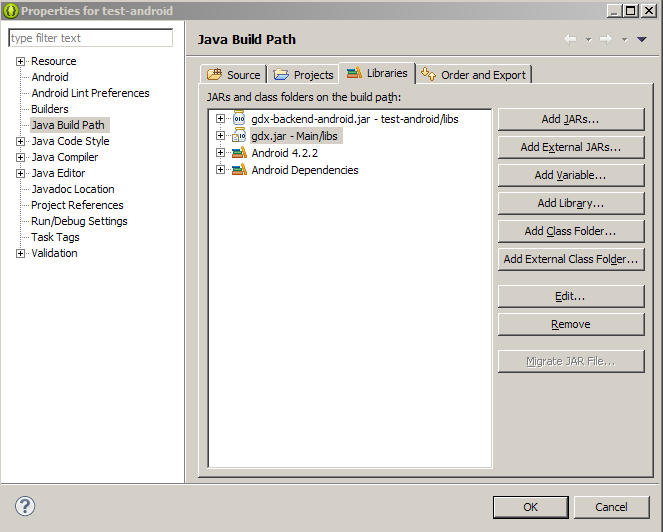Expand the Resource tree node
663x532 pixels.
tap(20, 61)
